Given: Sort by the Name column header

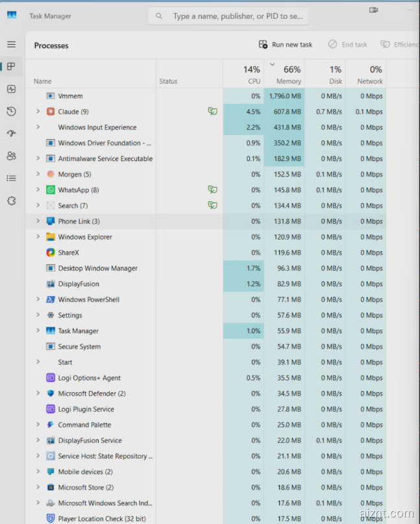Looking at the screenshot, I should click(x=90, y=74).
